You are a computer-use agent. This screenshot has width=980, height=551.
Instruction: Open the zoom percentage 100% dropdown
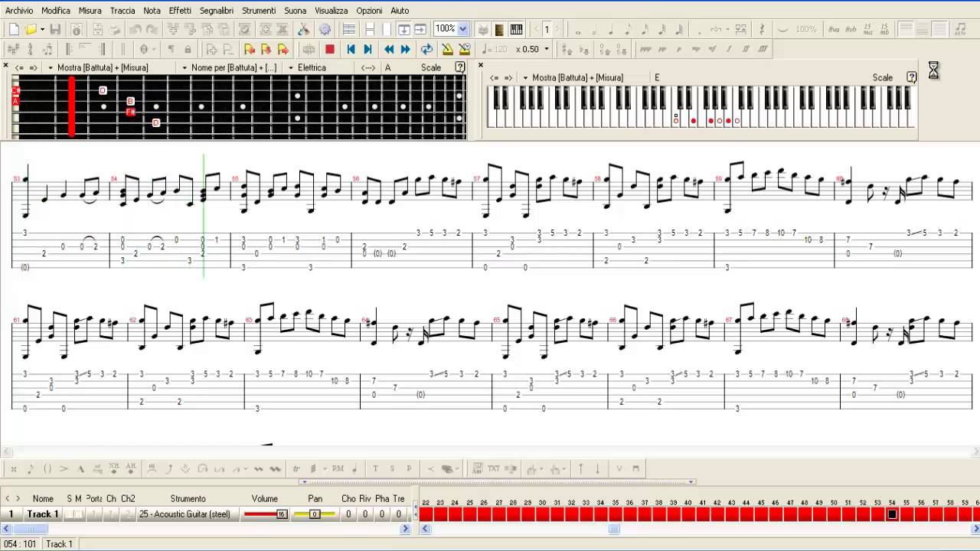click(462, 29)
